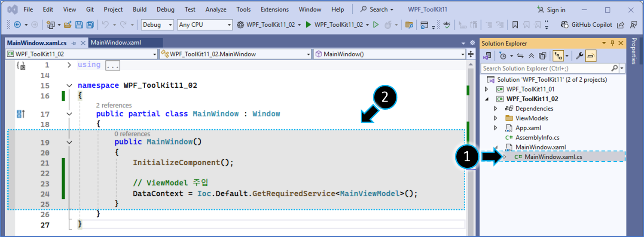Open the Send Feedback icon
The width and height of the screenshot is (644, 237).
pos(633,25)
